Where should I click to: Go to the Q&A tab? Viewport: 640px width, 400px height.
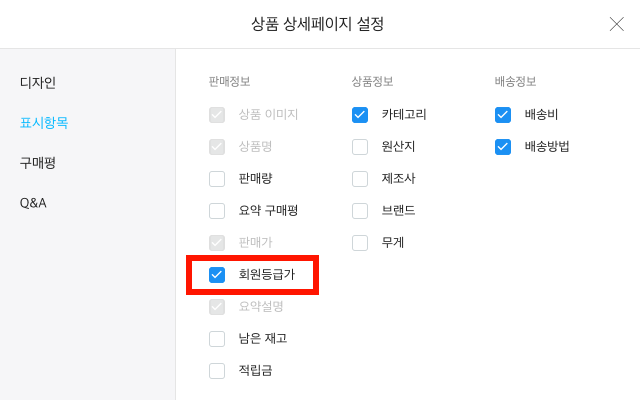point(33,202)
